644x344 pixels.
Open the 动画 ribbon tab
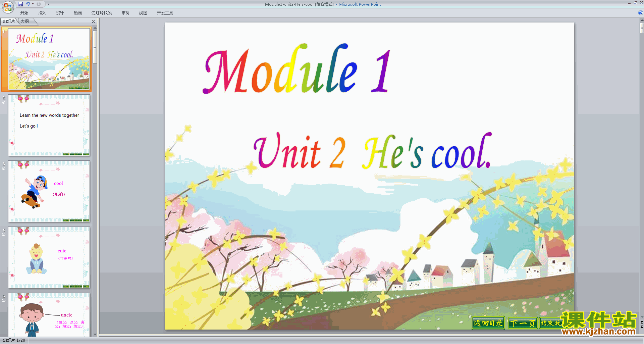click(77, 13)
